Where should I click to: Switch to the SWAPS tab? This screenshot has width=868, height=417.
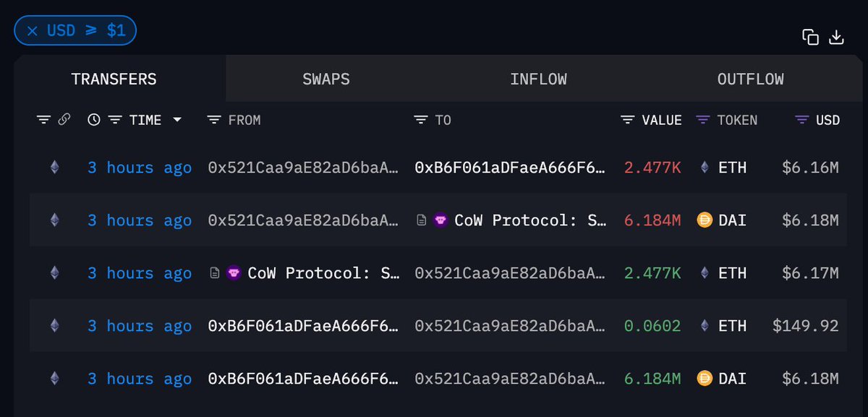click(x=326, y=79)
